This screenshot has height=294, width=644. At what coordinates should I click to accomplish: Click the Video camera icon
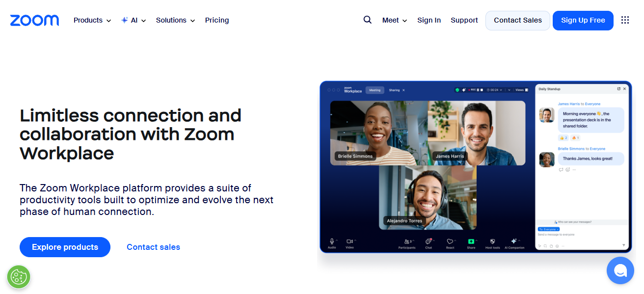(x=349, y=241)
